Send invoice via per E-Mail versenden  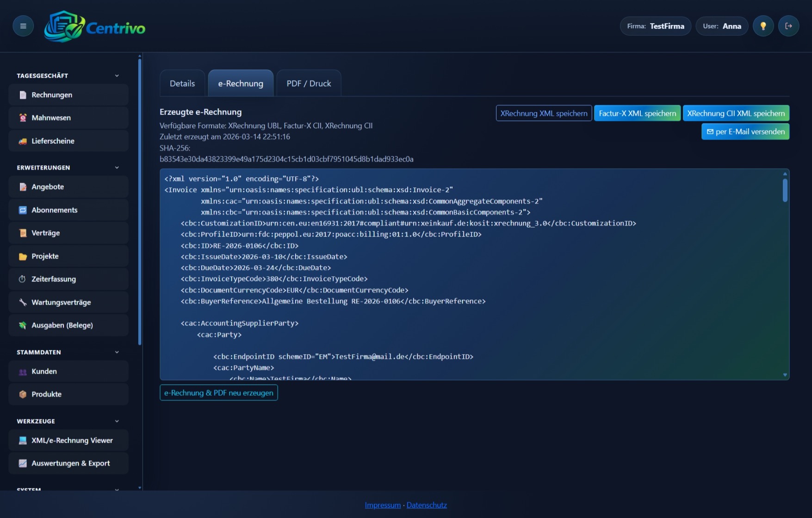click(x=745, y=131)
